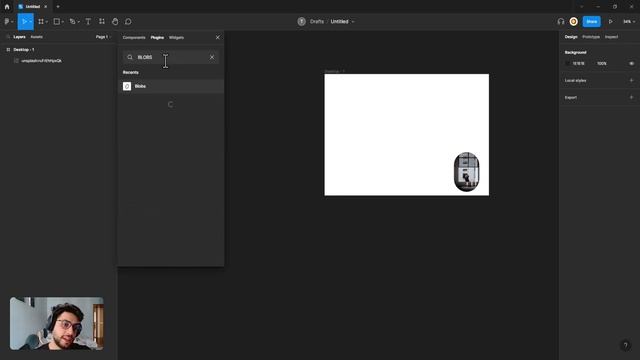
Task: Start audio conversation headphone icon
Action: pyautogui.click(x=561, y=22)
